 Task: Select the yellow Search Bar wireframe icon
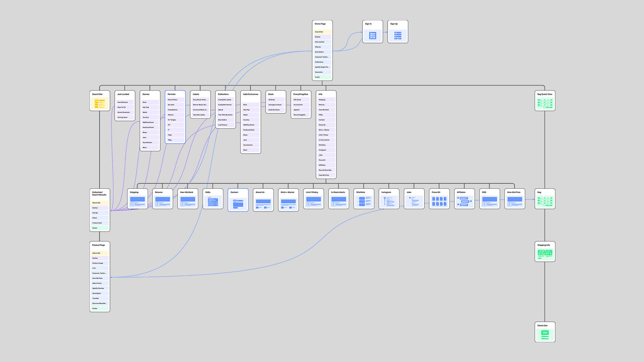pyautogui.click(x=100, y=104)
